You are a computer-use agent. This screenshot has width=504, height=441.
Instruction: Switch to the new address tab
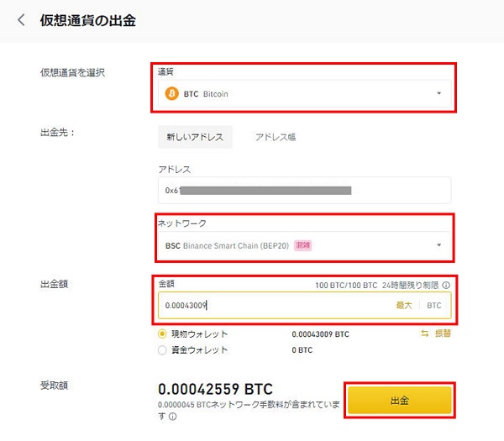(195, 137)
